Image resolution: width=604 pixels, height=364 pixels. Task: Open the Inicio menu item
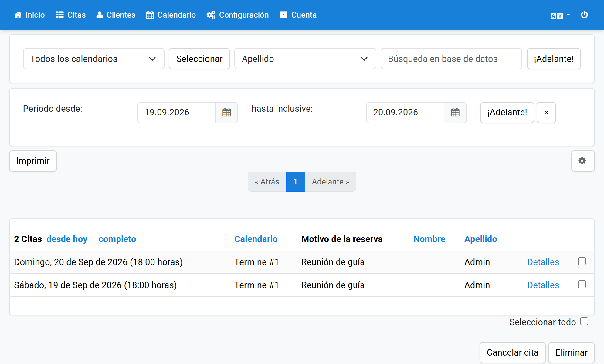coord(29,15)
